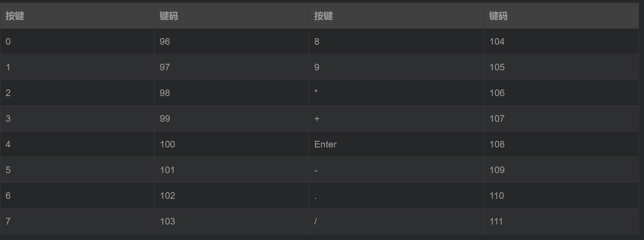Click the cell showing code 104

coord(562,42)
